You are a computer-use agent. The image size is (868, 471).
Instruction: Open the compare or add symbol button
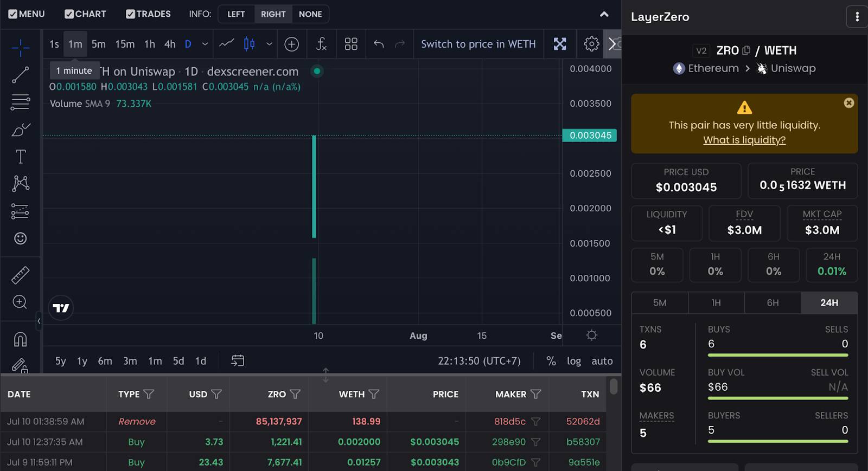292,44
